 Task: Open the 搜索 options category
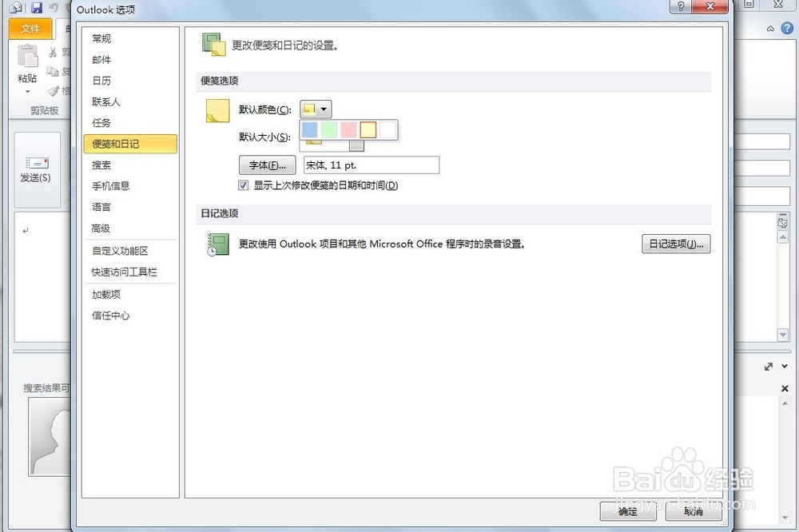101,165
